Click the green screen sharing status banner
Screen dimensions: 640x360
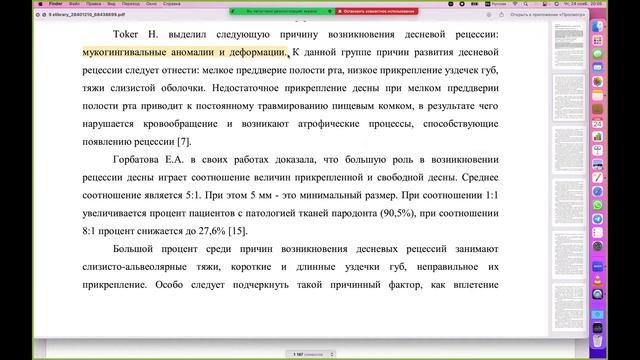282,11
